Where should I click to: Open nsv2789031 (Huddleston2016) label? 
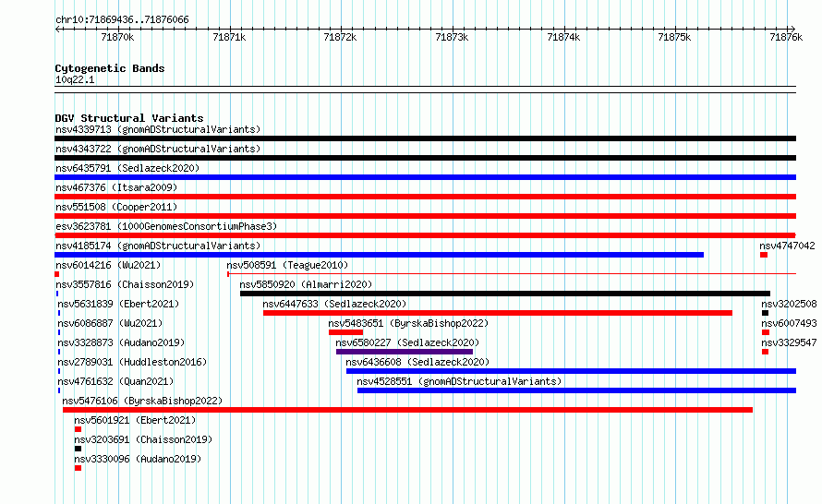(x=132, y=362)
